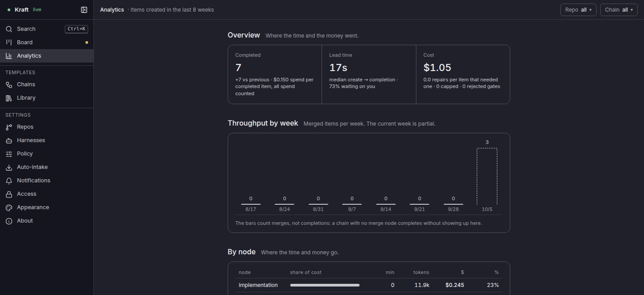The width and height of the screenshot is (644, 295).
Task: Open Policy settings
Action: coord(47,154)
